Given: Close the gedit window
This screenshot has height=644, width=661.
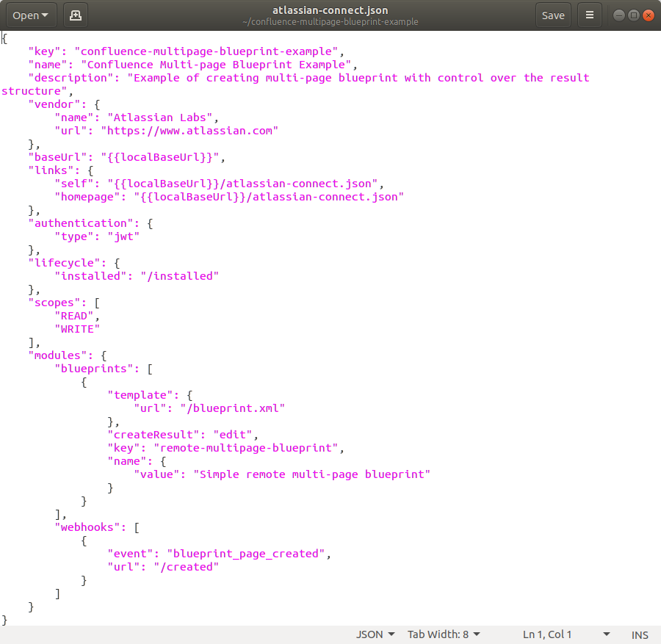Looking at the screenshot, I should coord(649,15).
